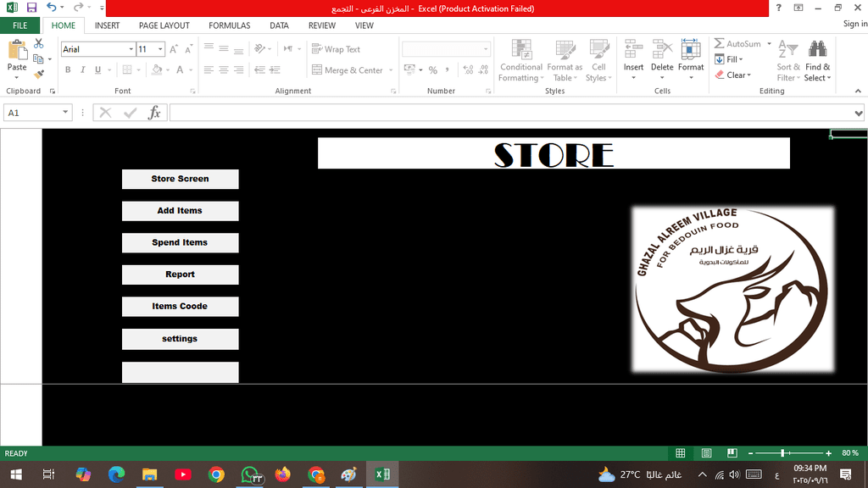Click the font color A button
The height and width of the screenshot is (488, 868).
pyautogui.click(x=180, y=69)
